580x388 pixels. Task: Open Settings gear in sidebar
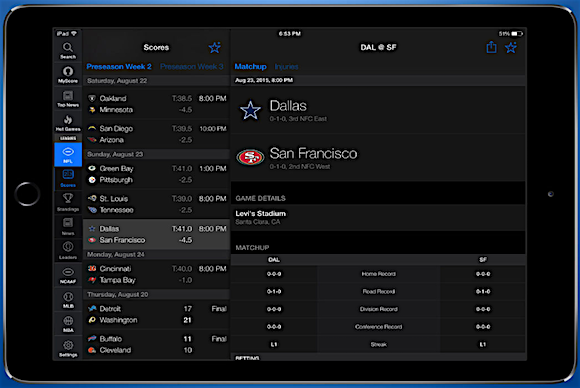[x=68, y=348]
